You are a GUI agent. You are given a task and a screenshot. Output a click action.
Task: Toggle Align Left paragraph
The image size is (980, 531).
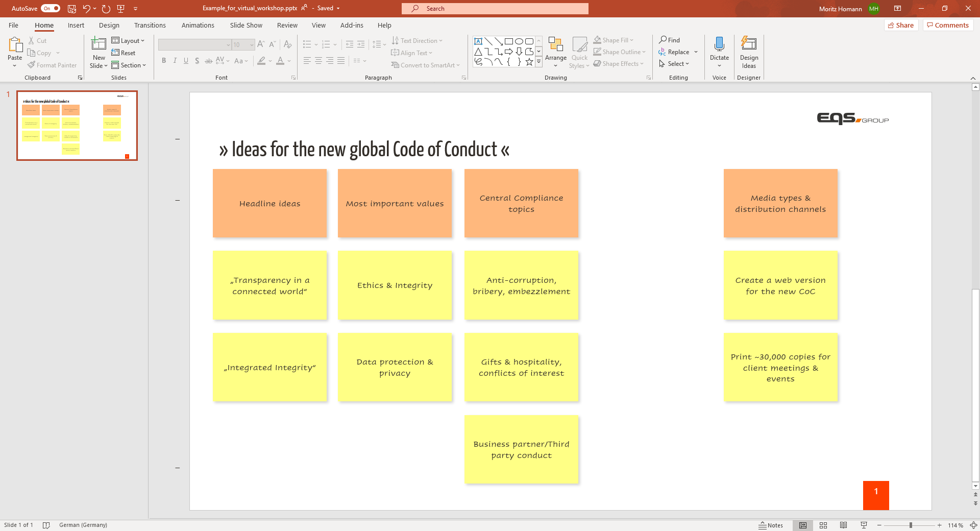click(x=307, y=61)
